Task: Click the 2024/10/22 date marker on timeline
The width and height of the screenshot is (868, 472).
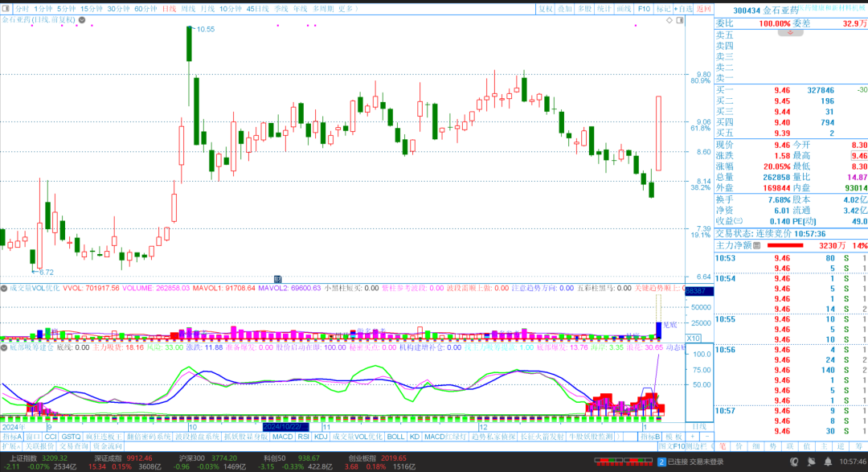Action: pyautogui.click(x=285, y=427)
